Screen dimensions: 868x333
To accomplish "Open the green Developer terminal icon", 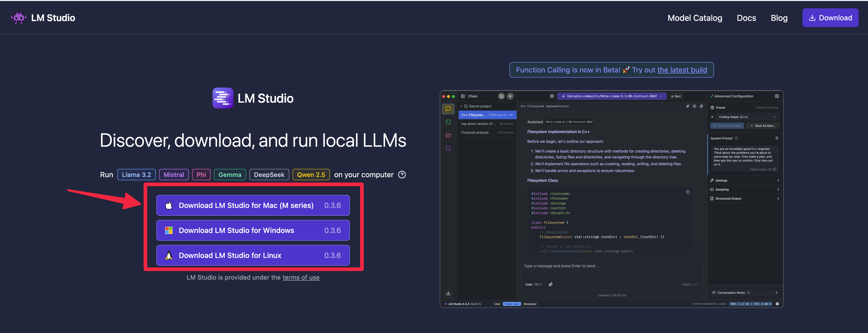I will pos(448,122).
